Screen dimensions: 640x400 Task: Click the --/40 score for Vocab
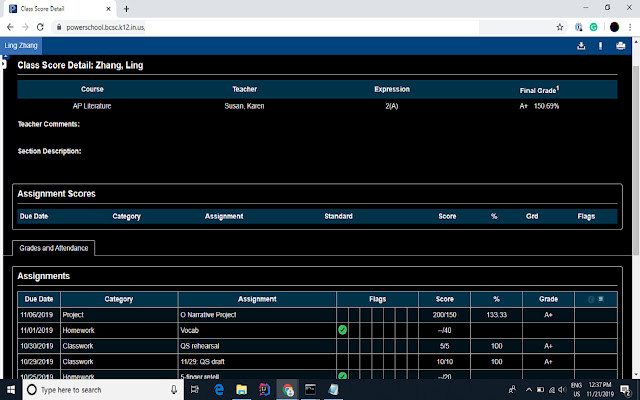point(444,330)
